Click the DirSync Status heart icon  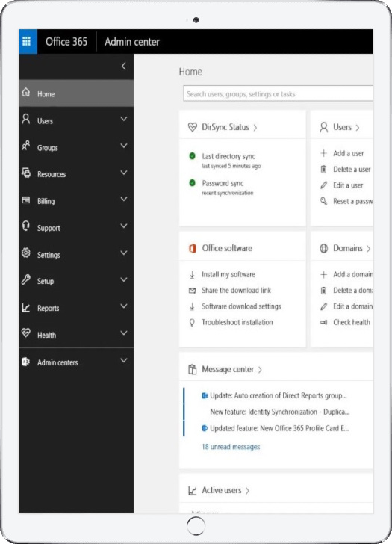(x=193, y=127)
